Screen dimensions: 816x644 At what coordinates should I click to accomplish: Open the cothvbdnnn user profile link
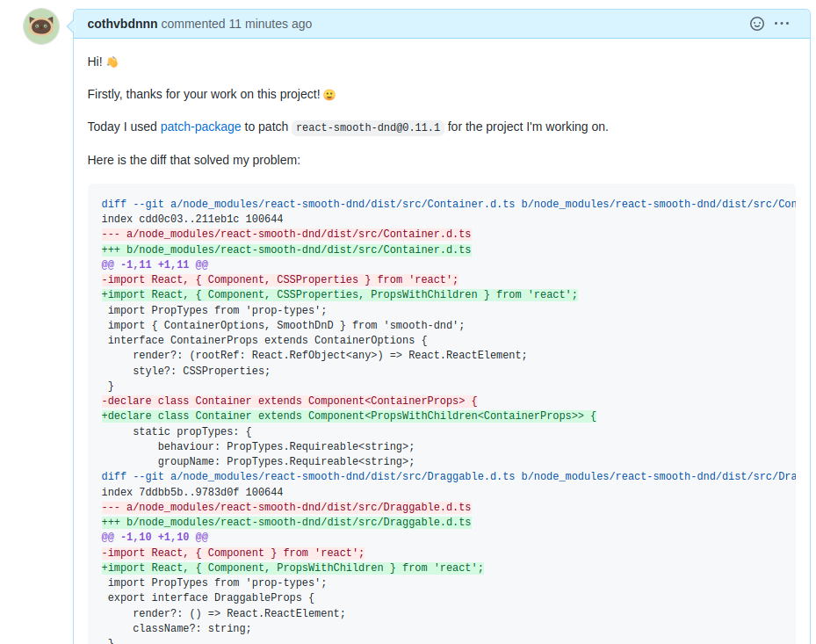pyautogui.click(x=122, y=24)
